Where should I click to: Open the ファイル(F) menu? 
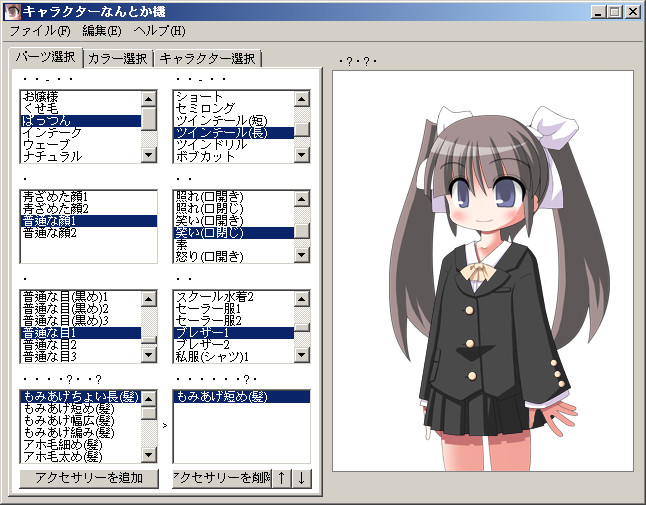tap(39, 32)
